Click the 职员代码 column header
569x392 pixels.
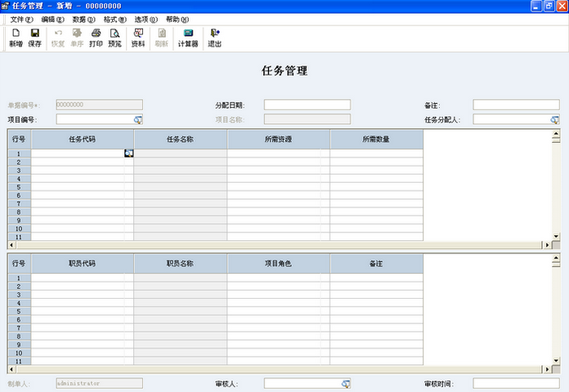tap(82, 264)
